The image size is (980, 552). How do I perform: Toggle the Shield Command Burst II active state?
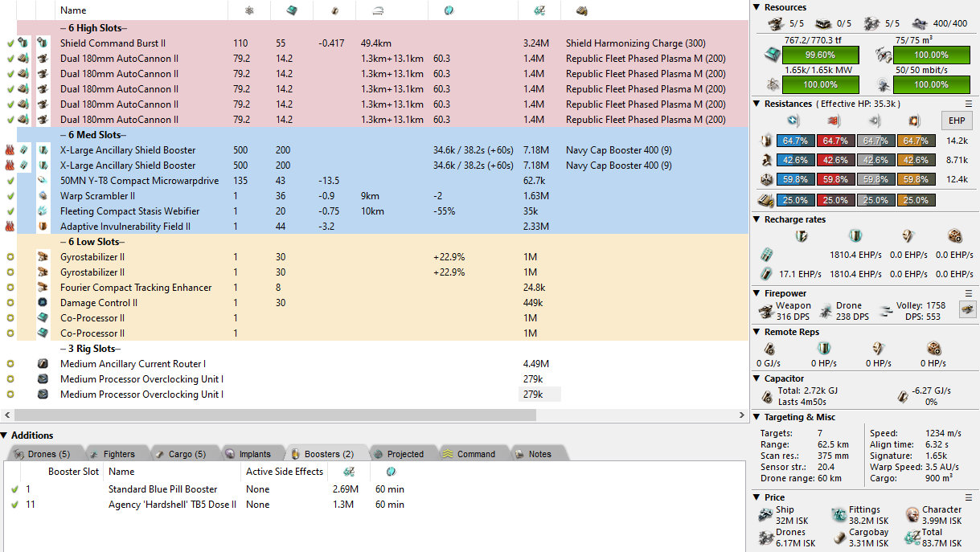pyautogui.click(x=10, y=43)
